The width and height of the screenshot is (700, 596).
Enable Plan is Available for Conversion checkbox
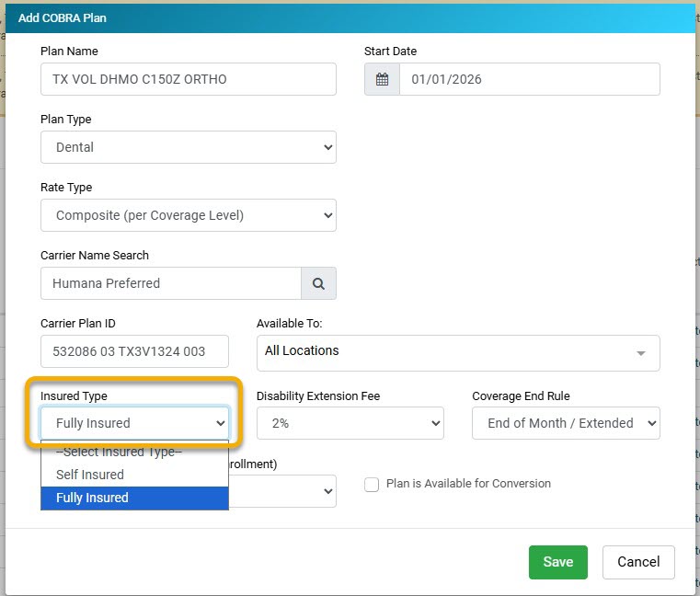(x=372, y=485)
